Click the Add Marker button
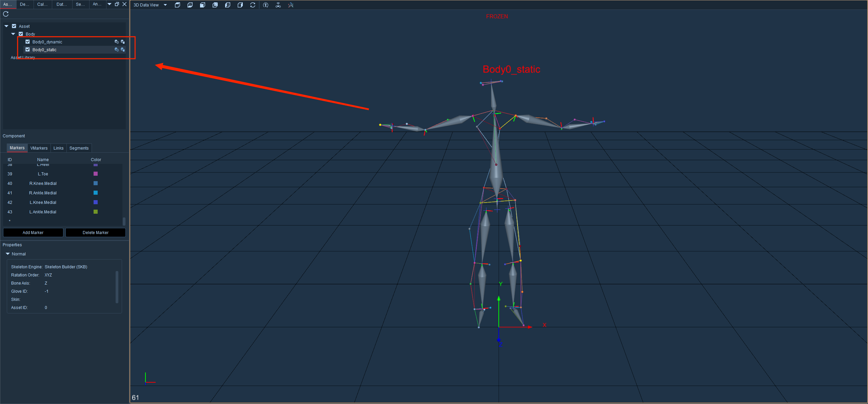The height and width of the screenshot is (404, 868). 33,233
